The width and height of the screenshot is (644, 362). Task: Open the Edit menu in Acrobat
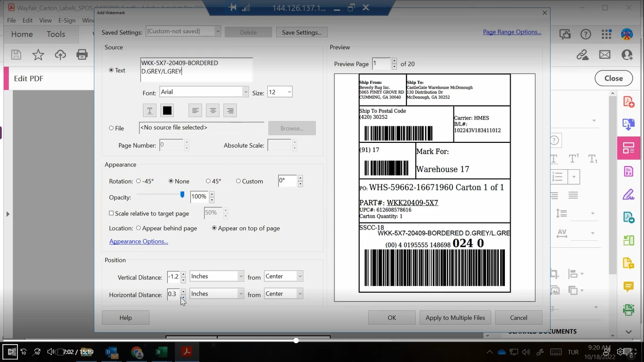[x=27, y=20]
